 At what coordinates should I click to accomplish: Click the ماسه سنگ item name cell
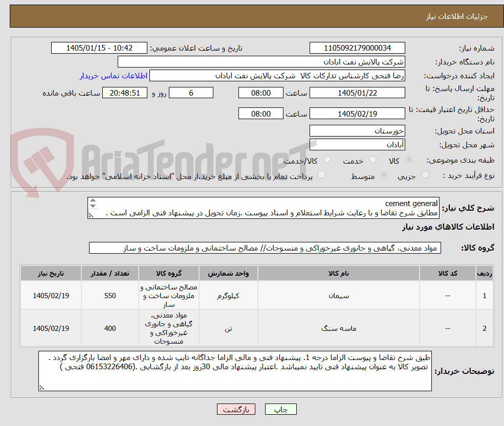tap(338, 328)
